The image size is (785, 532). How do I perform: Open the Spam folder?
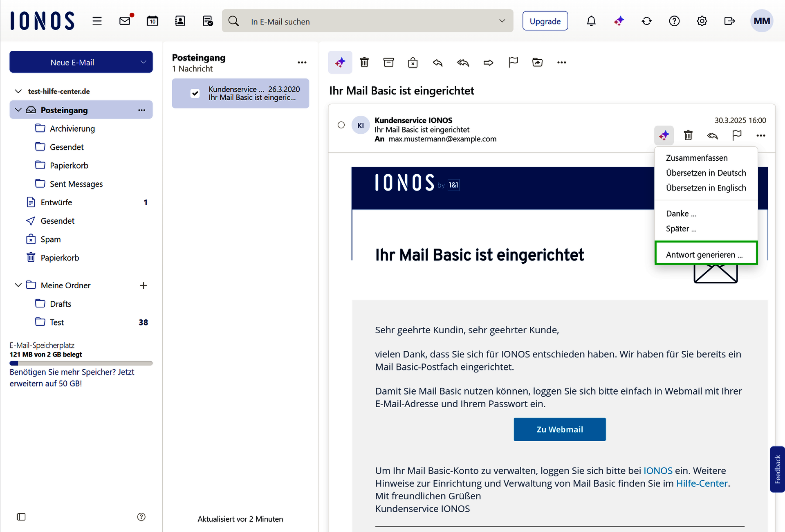[x=50, y=239]
